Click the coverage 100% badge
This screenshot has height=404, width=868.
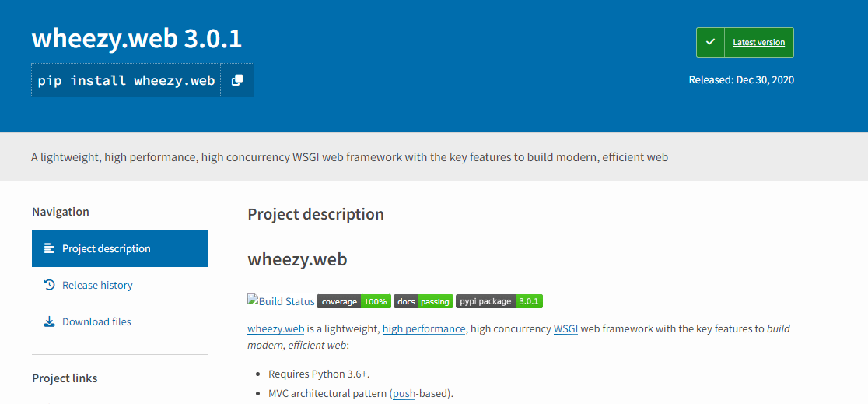354,301
